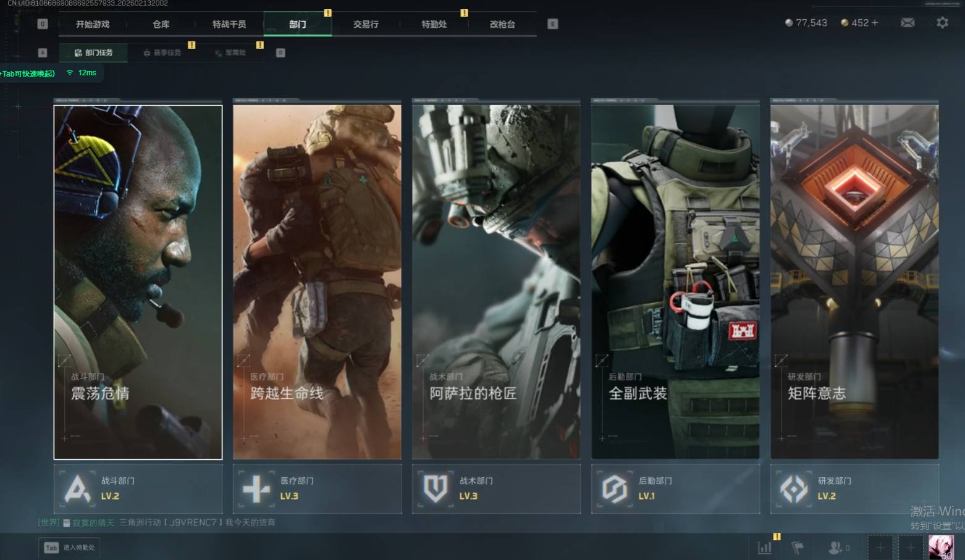Open the 特勤处 tab
This screenshot has width=965, height=560.
[434, 24]
